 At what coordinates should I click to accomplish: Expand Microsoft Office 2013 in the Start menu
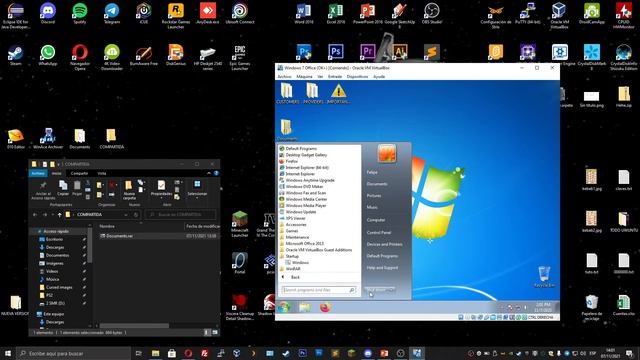click(304, 244)
